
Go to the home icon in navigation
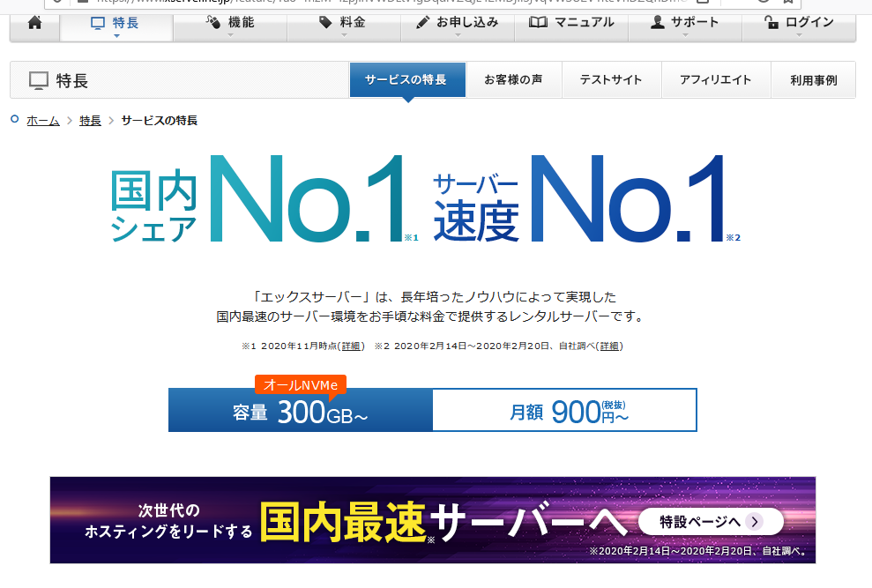tap(34, 23)
